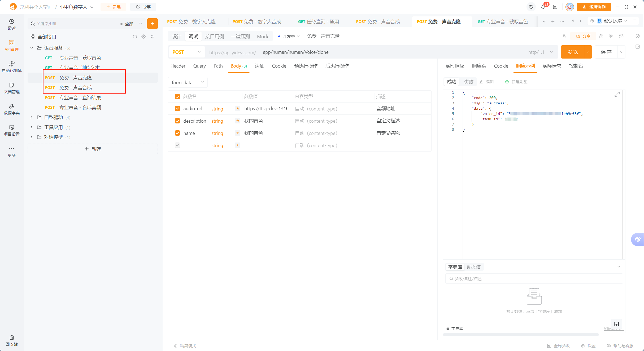Open the 更多 more options sidebar icon
This screenshot has width=644, height=351.
point(11,152)
